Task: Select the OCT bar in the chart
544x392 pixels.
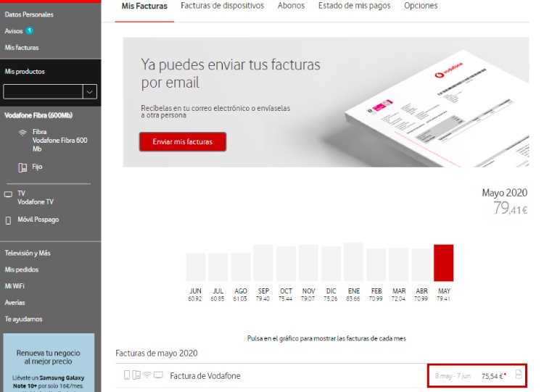Action: [x=286, y=264]
